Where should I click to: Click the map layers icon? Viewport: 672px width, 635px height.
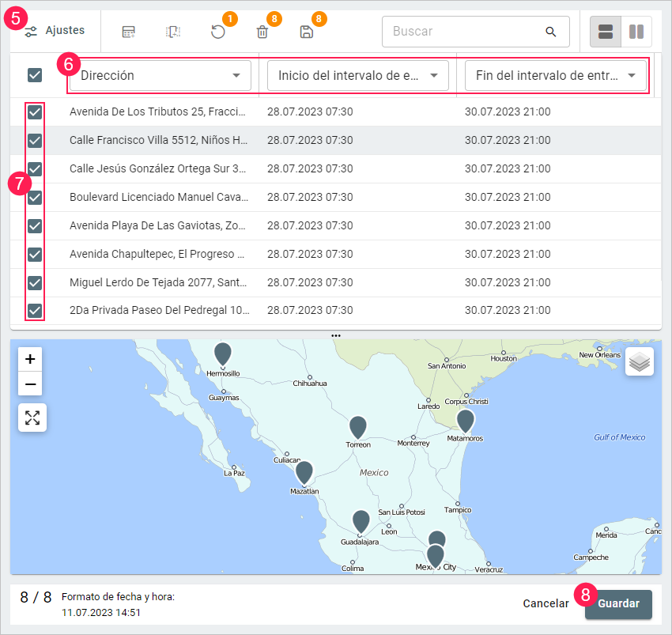[x=639, y=361]
